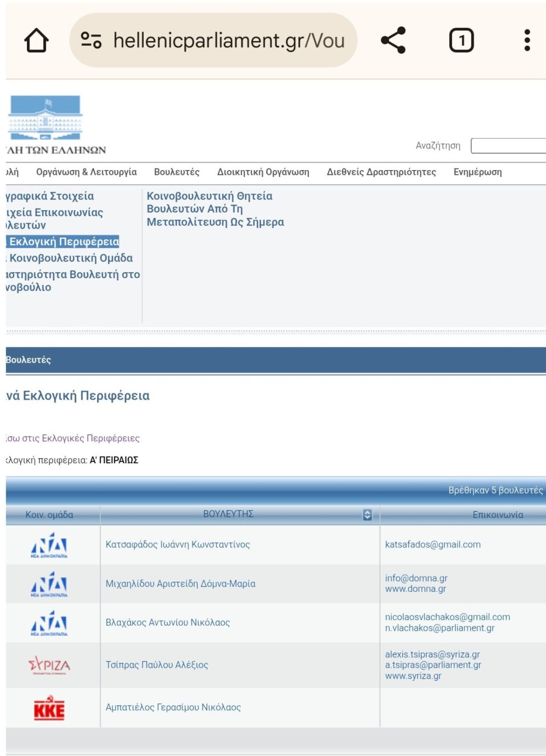
Task: Click the Αναζήτηση search input field
Action: [508, 146]
